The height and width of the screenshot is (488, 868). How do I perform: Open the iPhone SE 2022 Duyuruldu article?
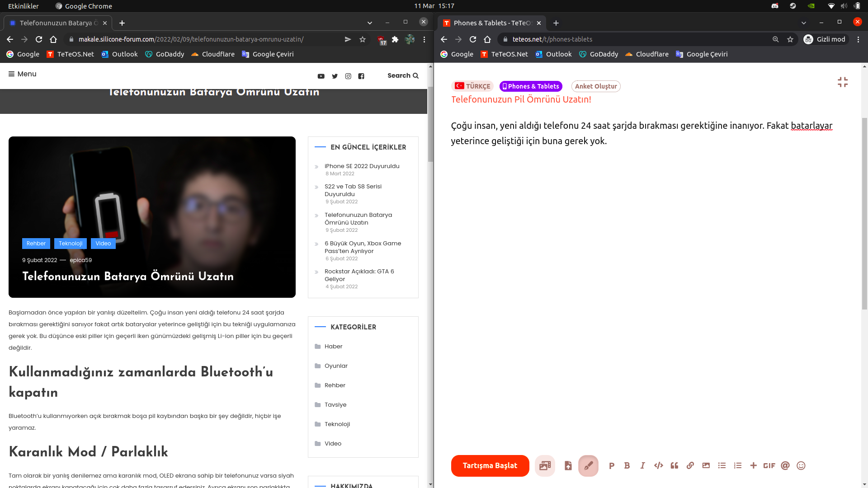[x=362, y=166]
